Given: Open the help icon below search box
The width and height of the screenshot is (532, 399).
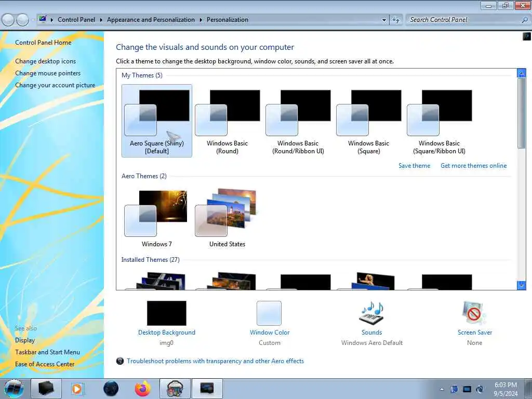Looking at the screenshot, I should (x=527, y=36).
